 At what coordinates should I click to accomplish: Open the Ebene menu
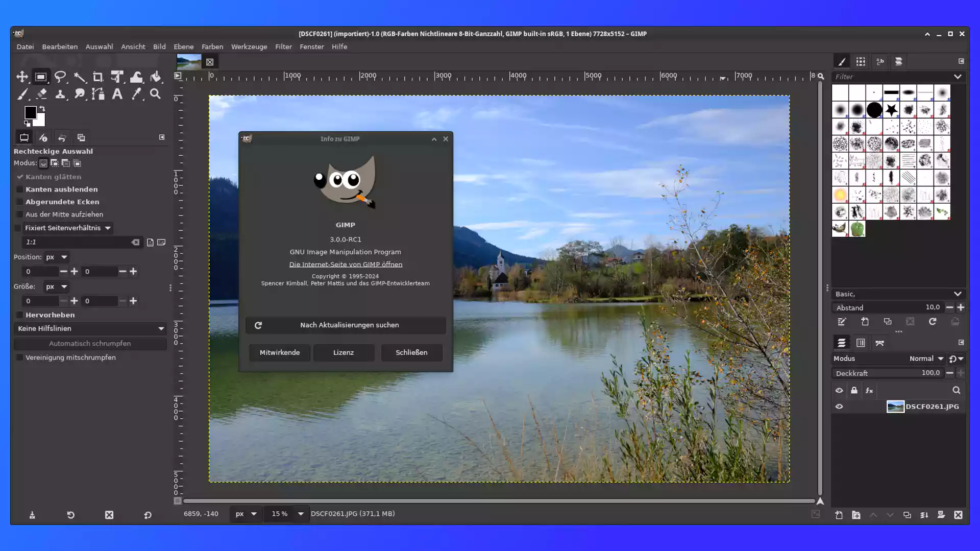(x=183, y=46)
